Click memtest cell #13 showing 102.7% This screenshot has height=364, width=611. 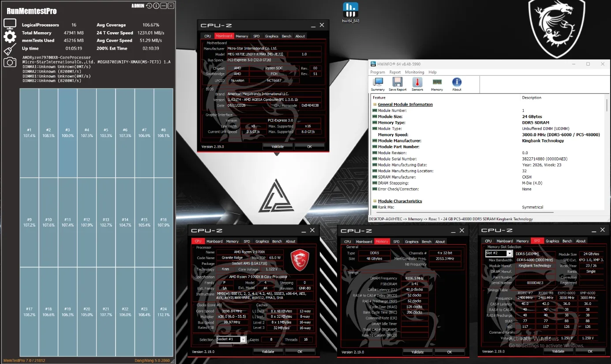pyautogui.click(x=106, y=222)
